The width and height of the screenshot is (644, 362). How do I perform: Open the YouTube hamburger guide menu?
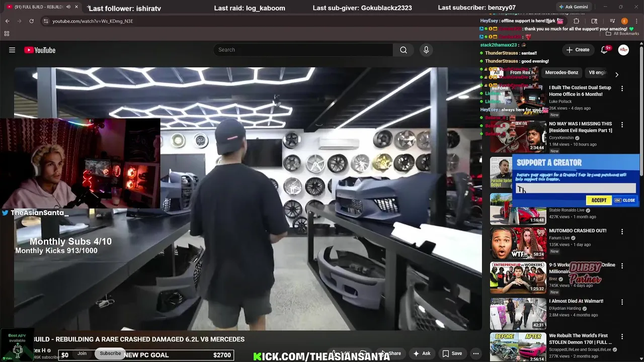(x=12, y=50)
